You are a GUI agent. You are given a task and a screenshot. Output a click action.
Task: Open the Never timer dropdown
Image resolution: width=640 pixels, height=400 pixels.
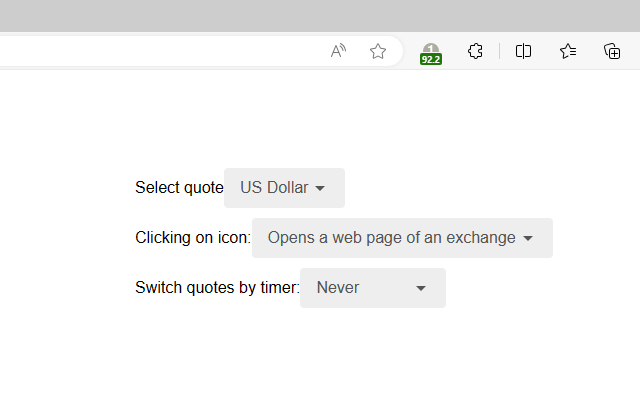tap(372, 288)
